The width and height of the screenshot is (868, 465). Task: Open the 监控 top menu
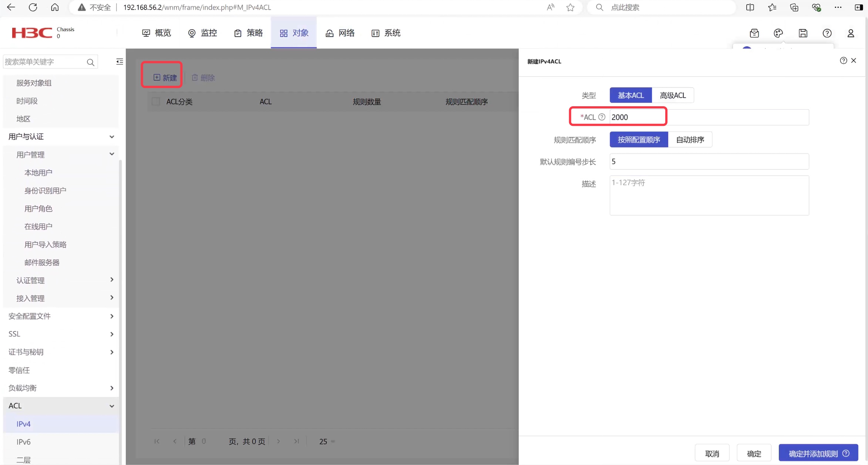coord(202,33)
